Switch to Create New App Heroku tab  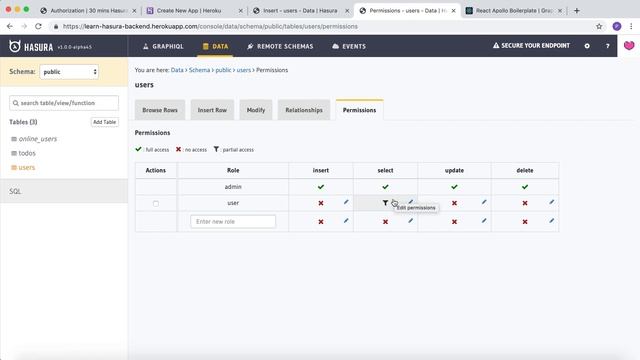tap(193, 11)
